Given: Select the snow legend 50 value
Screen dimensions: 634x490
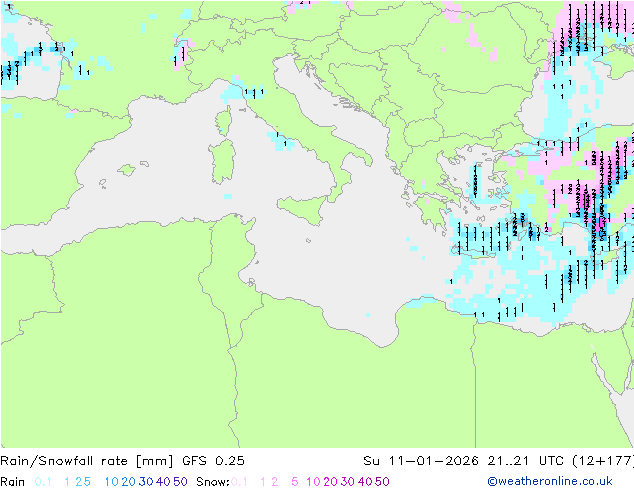Looking at the screenshot, I should [382, 482].
